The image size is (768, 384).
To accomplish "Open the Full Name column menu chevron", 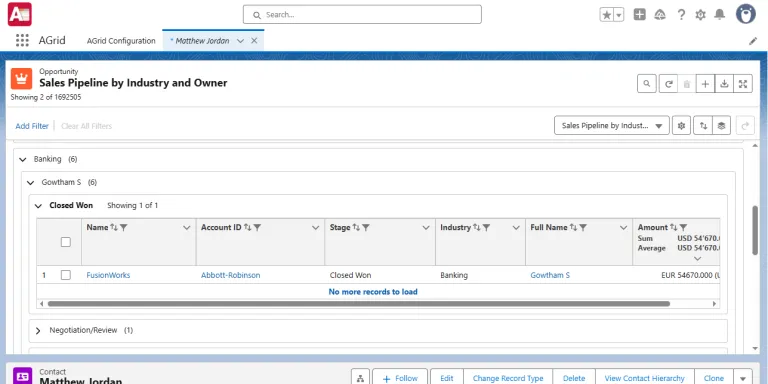I will (x=624, y=228).
